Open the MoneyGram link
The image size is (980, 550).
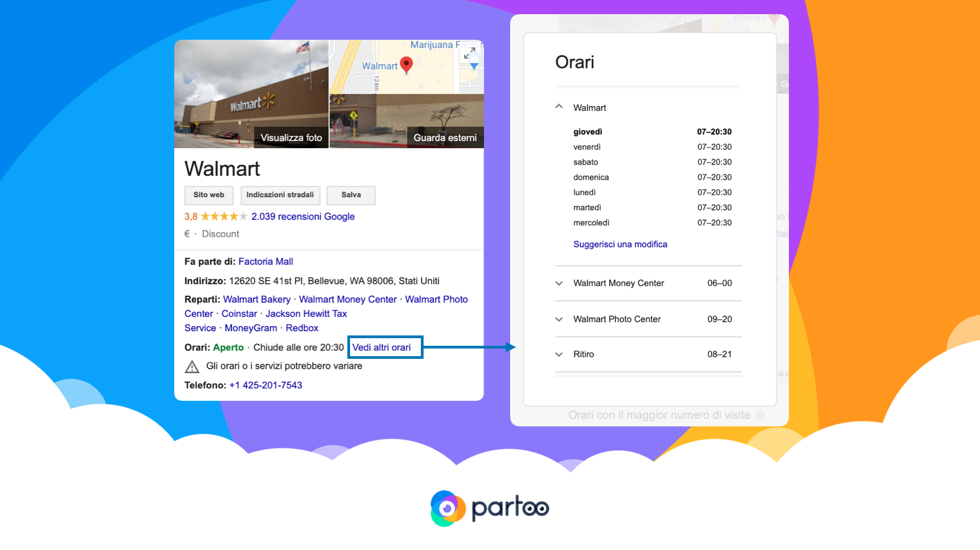pos(251,328)
